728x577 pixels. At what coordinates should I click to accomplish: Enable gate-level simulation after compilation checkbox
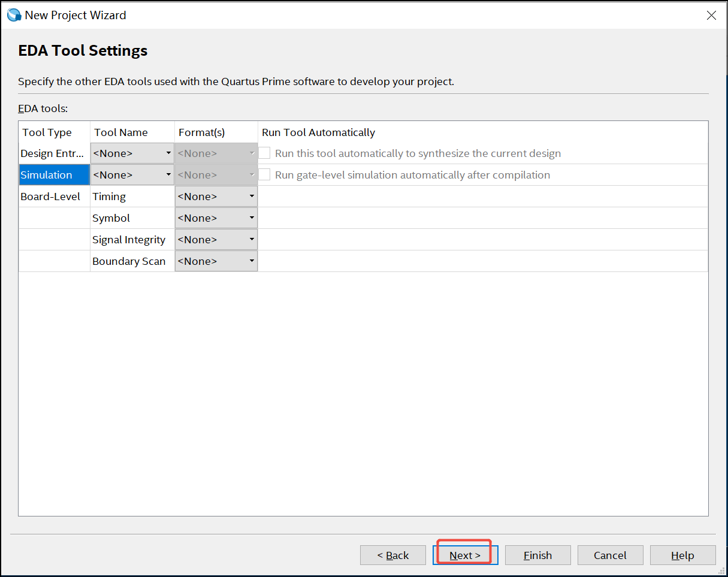(265, 174)
